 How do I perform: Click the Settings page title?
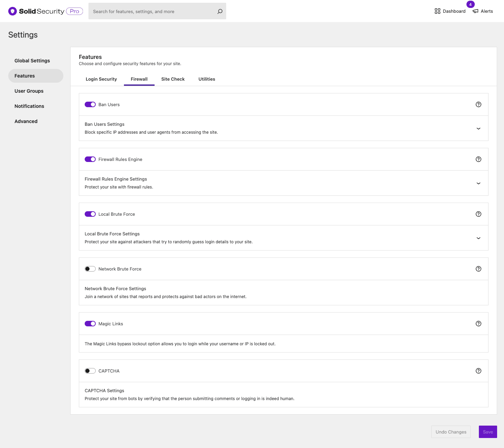pyautogui.click(x=23, y=35)
